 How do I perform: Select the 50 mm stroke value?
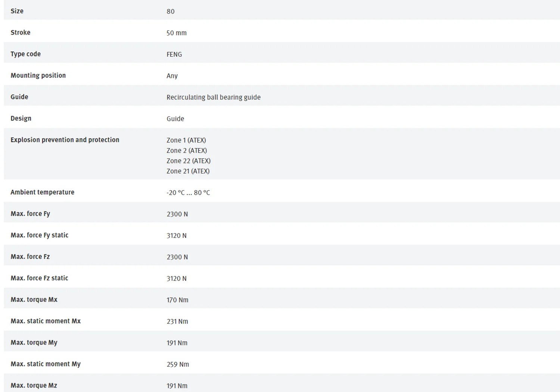pos(176,33)
